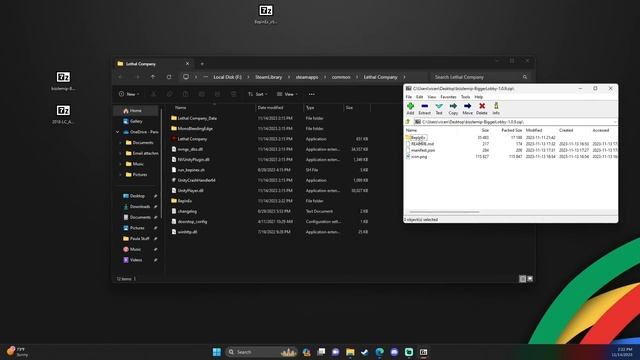Expand the Documents folder under OneDrive
The image size is (640, 360).
point(121,142)
